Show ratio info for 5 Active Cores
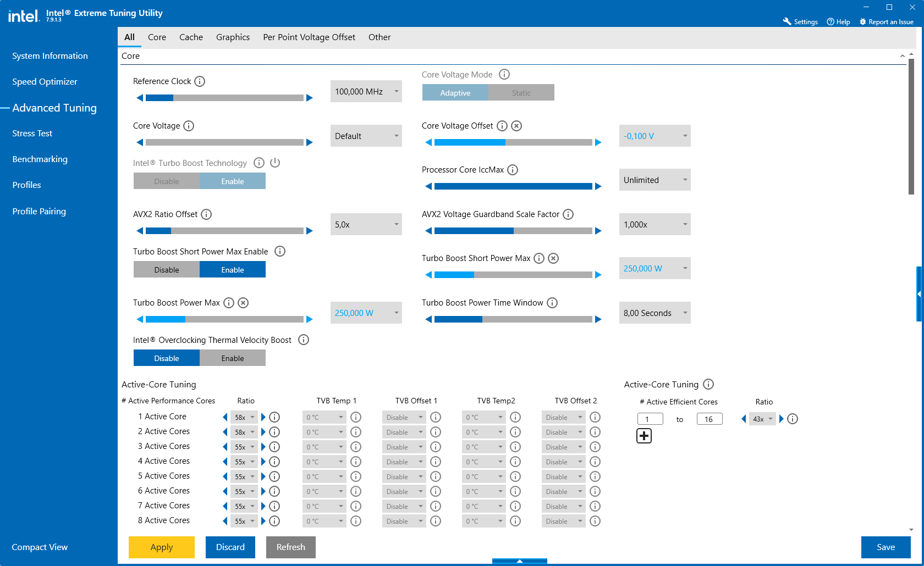Image resolution: width=924 pixels, height=566 pixels. tap(274, 476)
